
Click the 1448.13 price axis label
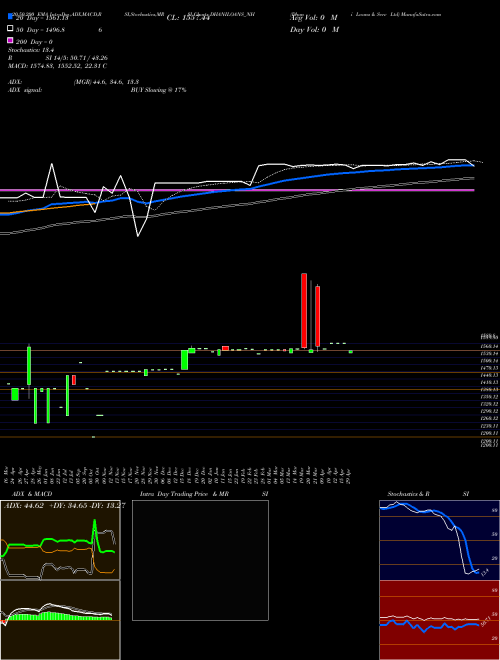coord(491,375)
